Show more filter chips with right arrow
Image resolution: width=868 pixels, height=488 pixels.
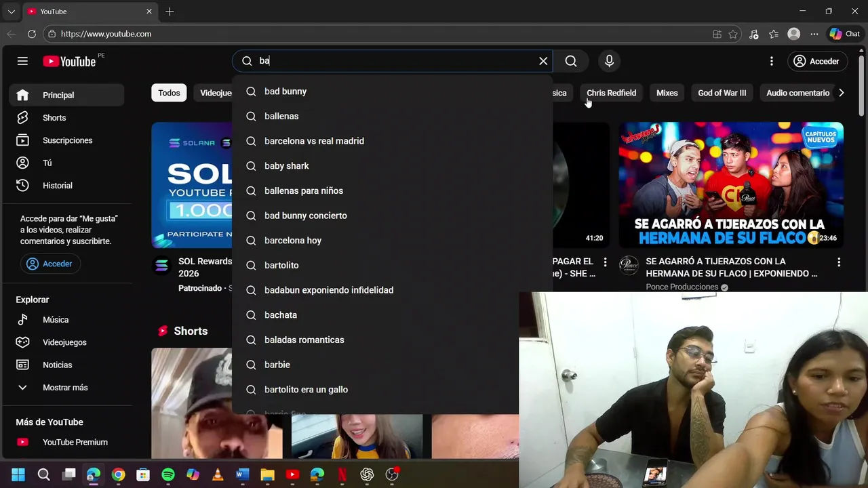(841, 93)
